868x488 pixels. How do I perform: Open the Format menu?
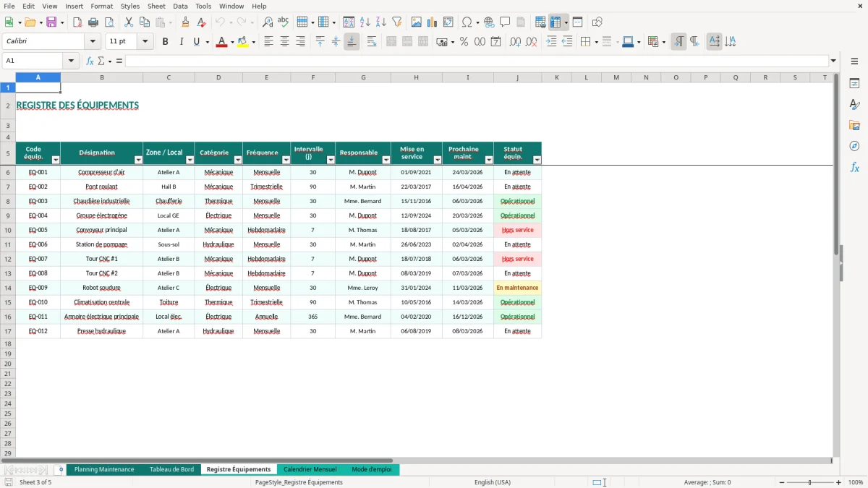(102, 6)
